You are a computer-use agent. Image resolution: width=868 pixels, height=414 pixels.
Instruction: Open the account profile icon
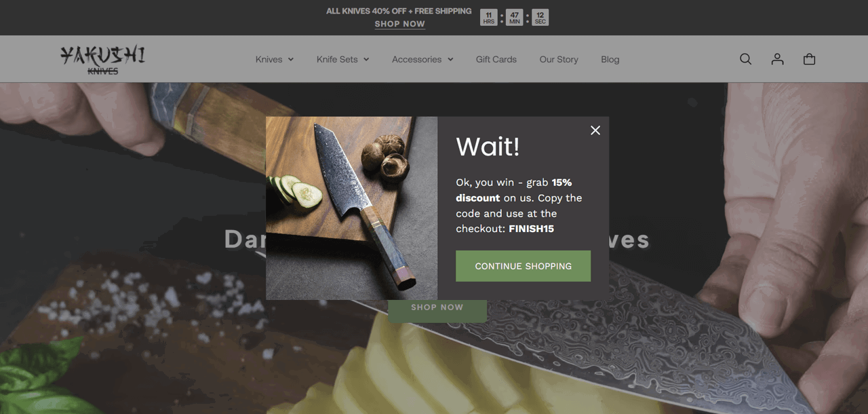[x=777, y=59]
